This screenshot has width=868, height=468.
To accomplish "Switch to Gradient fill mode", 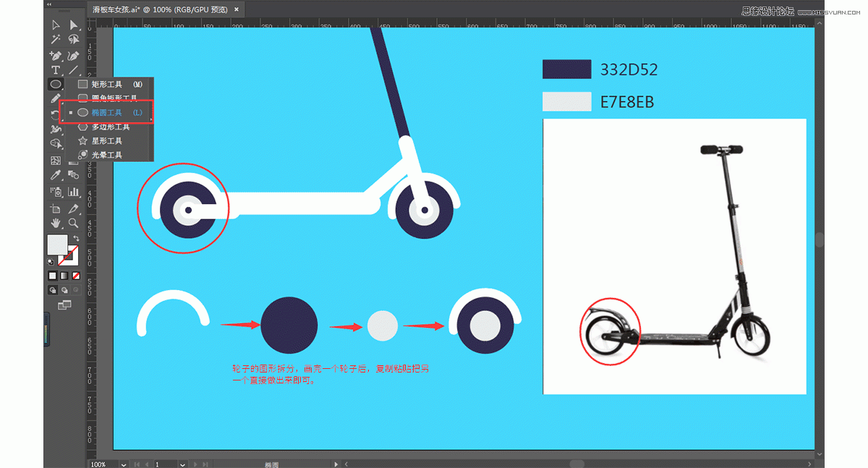I will point(64,276).
